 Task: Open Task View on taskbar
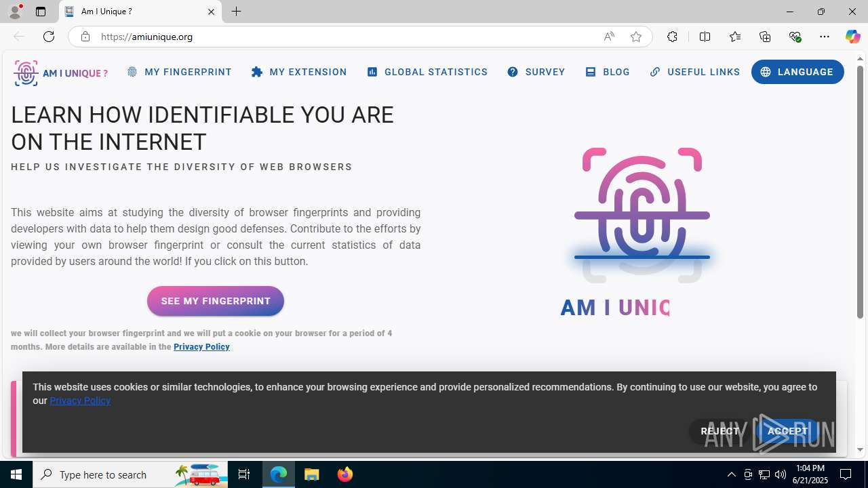pos(244,474)
